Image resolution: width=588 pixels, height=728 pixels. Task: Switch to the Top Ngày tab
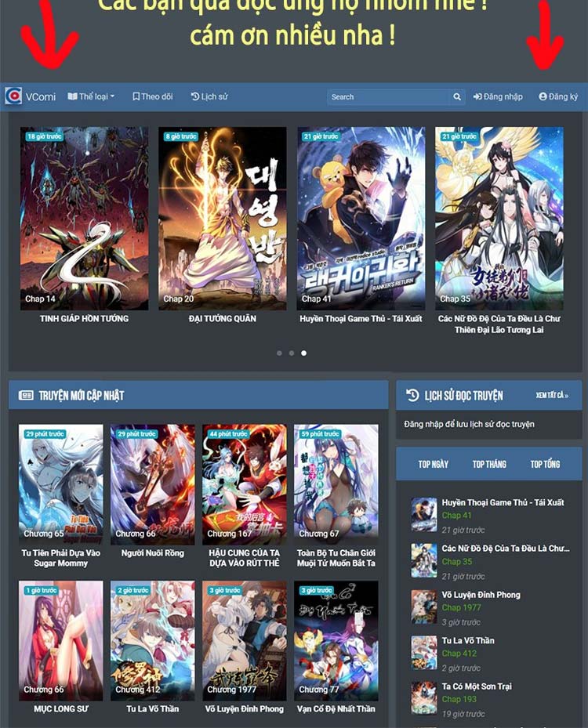tap(434, 465)
